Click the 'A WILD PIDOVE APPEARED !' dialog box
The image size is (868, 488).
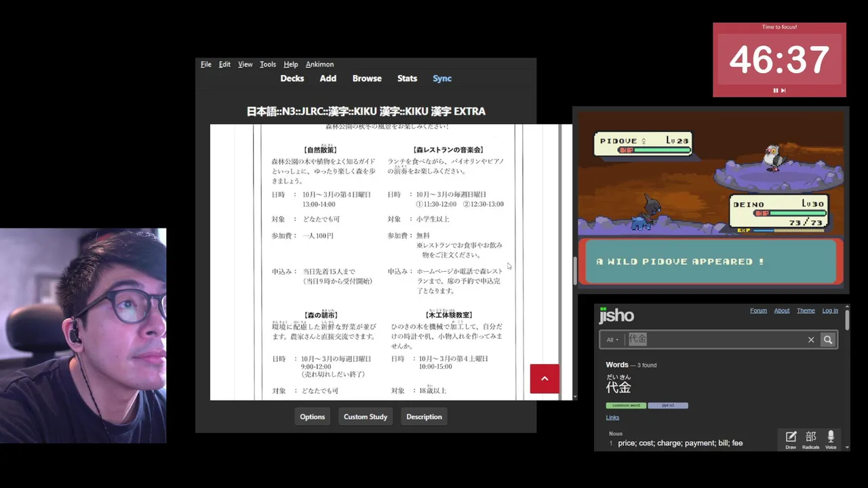pos(711,262)
